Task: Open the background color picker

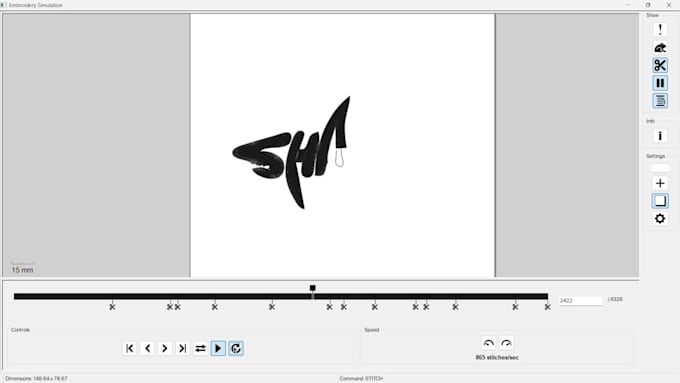Action: coord(660,168)
